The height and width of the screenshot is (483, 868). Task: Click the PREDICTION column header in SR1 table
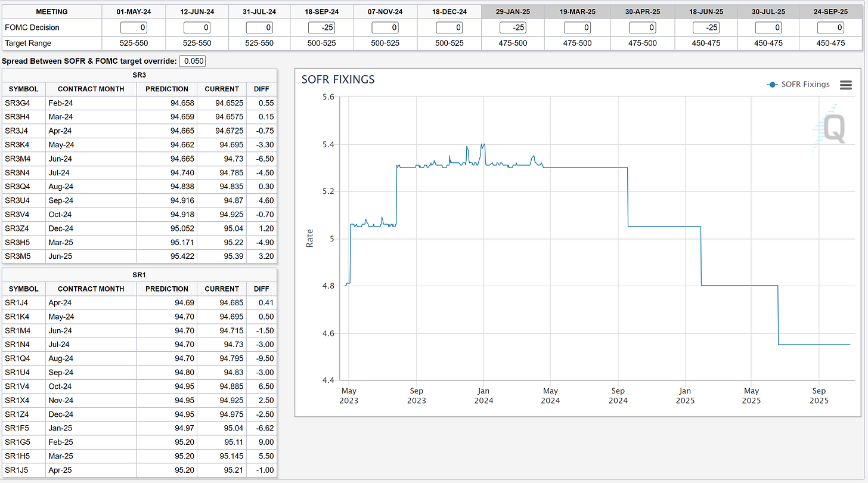tap(166, 288)
